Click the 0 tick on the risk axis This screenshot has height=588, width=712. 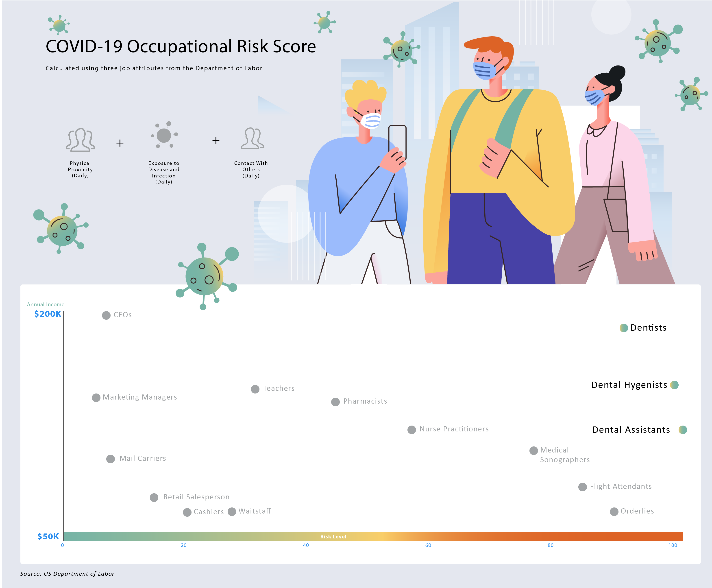click(x=62, y=545)
